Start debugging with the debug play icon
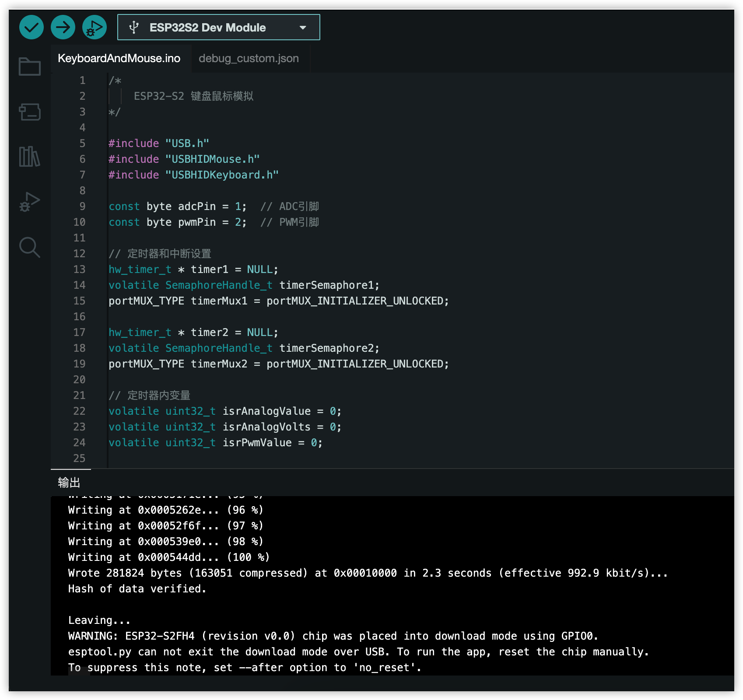Screen dimensions: 743x700 click(x=94, y=27)
